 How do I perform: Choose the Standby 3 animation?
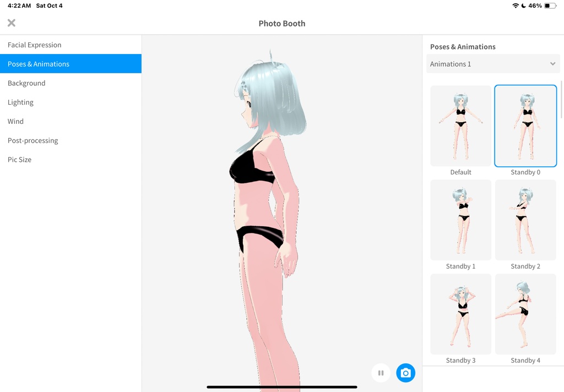pos(460,314)
